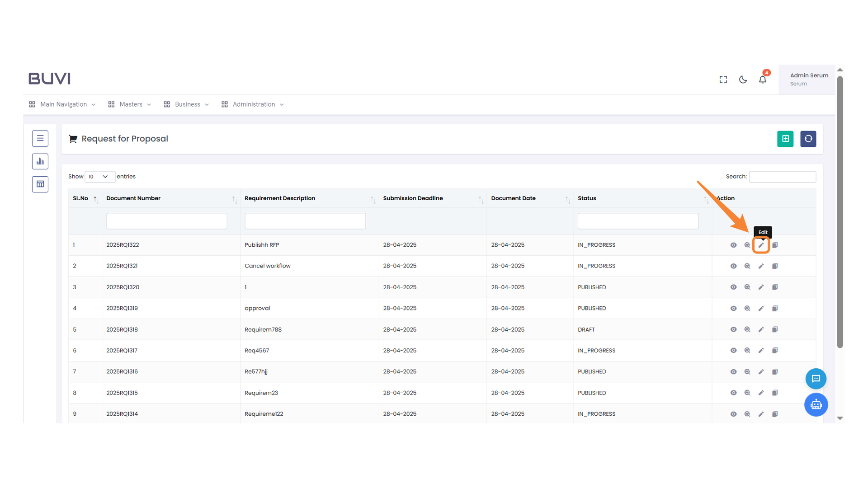Click the blue refresh button
Screen dimensions: 868x488
click(x=808, y=139)
